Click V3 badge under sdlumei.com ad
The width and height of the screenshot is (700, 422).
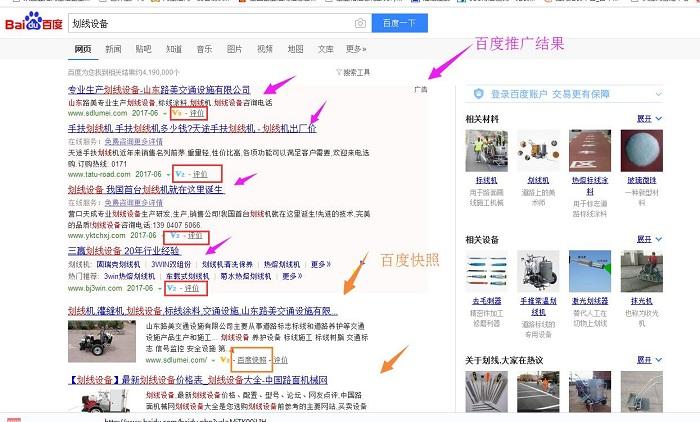(177, 113)
